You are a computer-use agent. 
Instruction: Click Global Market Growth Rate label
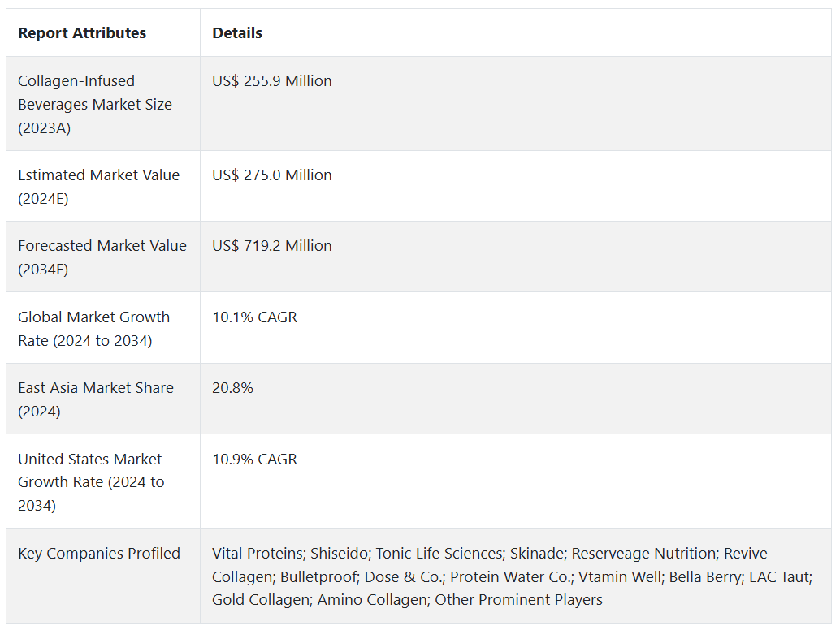click(x=93, y=329)
